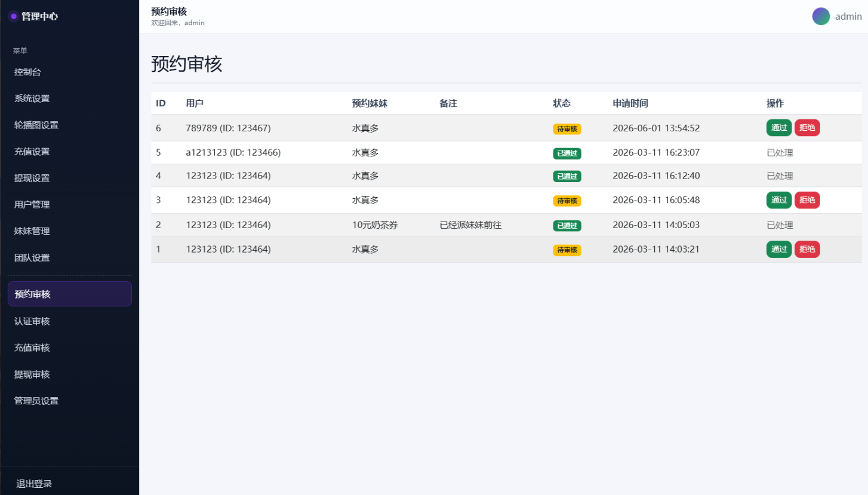Open 用户管理 page
Screen dimensions: 868x495
pyautogui.click(x=70, y=205)
